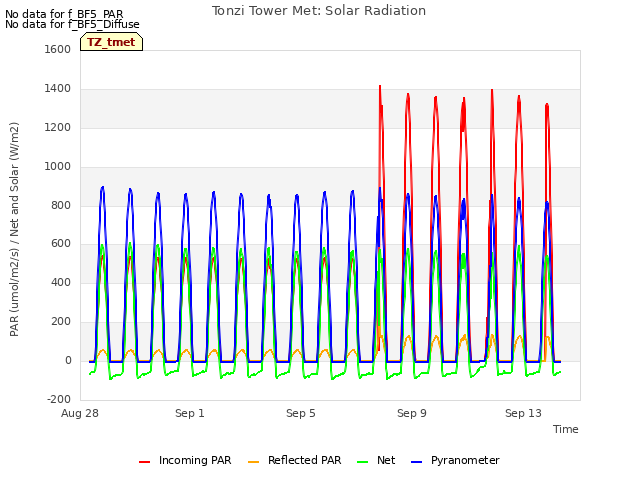
Task: Click the tallest red Incoming PAR peak
Action: point(380,87)
